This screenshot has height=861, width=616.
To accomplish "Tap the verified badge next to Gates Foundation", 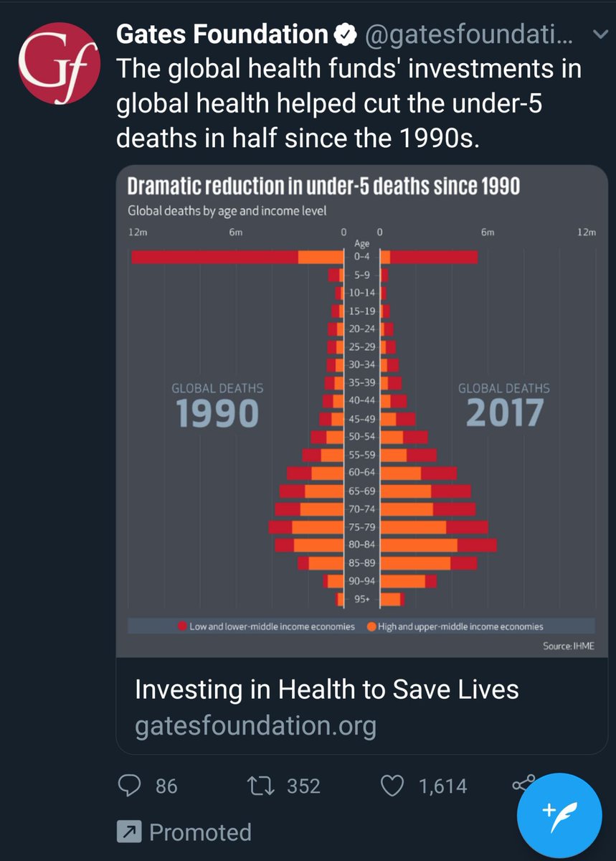I will tap(346, 34).
